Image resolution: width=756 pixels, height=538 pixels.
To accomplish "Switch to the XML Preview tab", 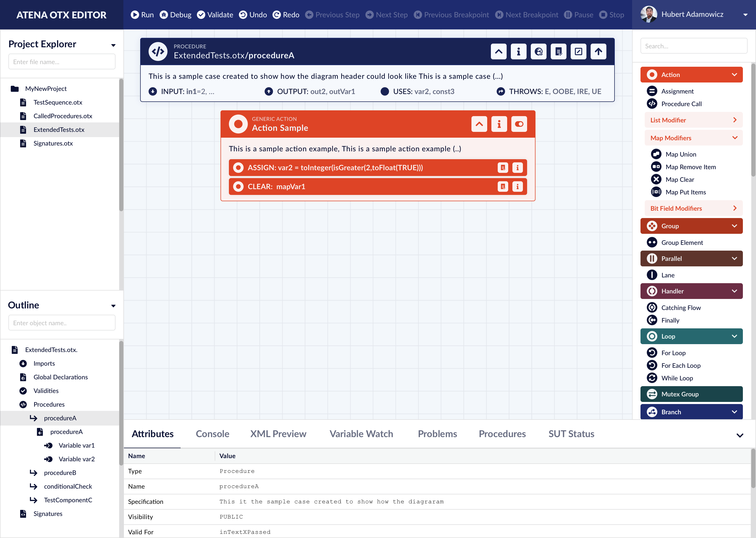I will (x=278, y=434).
